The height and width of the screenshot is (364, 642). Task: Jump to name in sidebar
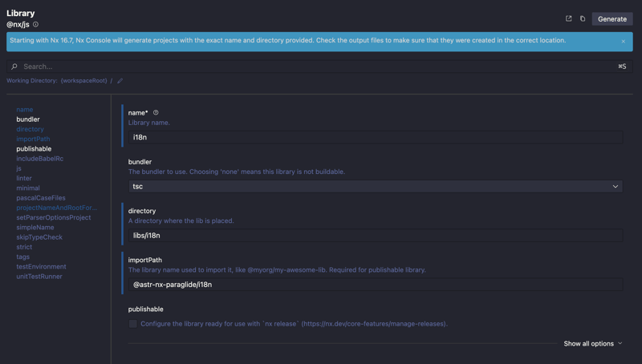[25, 110]
